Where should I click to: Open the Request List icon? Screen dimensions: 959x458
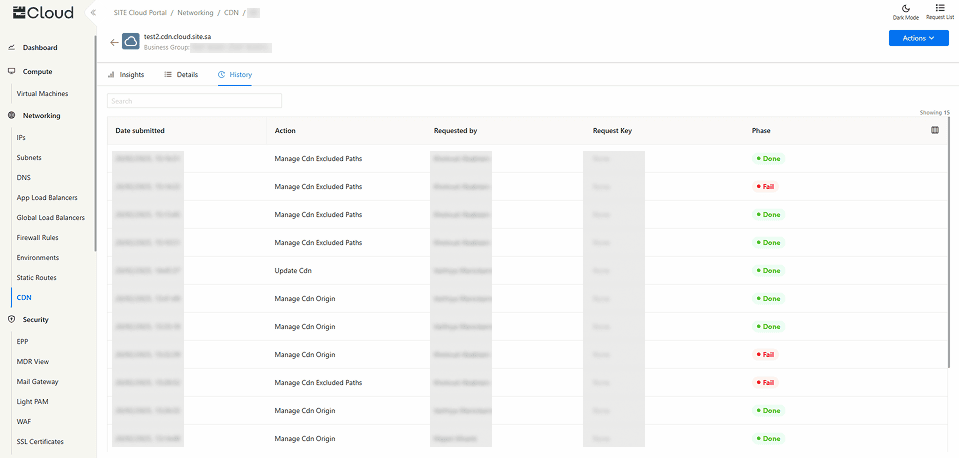coord(939,11)
